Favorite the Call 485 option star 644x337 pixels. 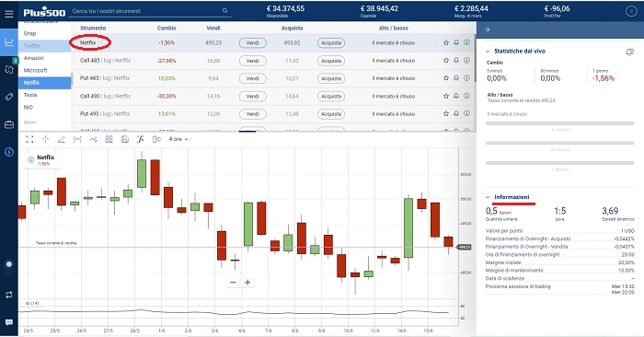[446, 61]
